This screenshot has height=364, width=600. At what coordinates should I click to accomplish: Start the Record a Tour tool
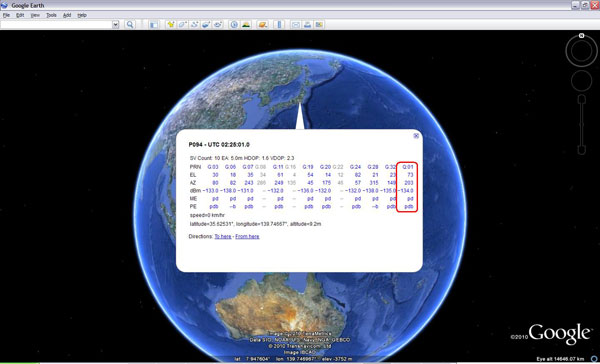218,24
